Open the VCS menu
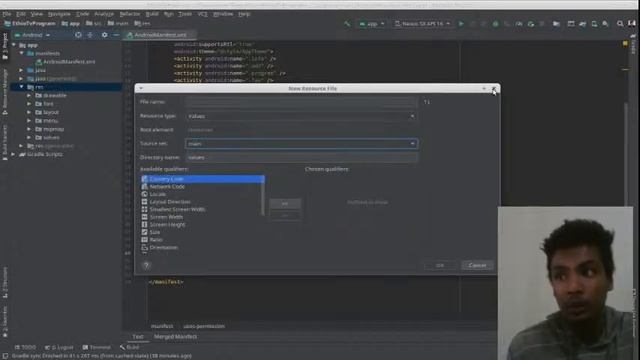The image size is (640, 360). tap(202, 14)
